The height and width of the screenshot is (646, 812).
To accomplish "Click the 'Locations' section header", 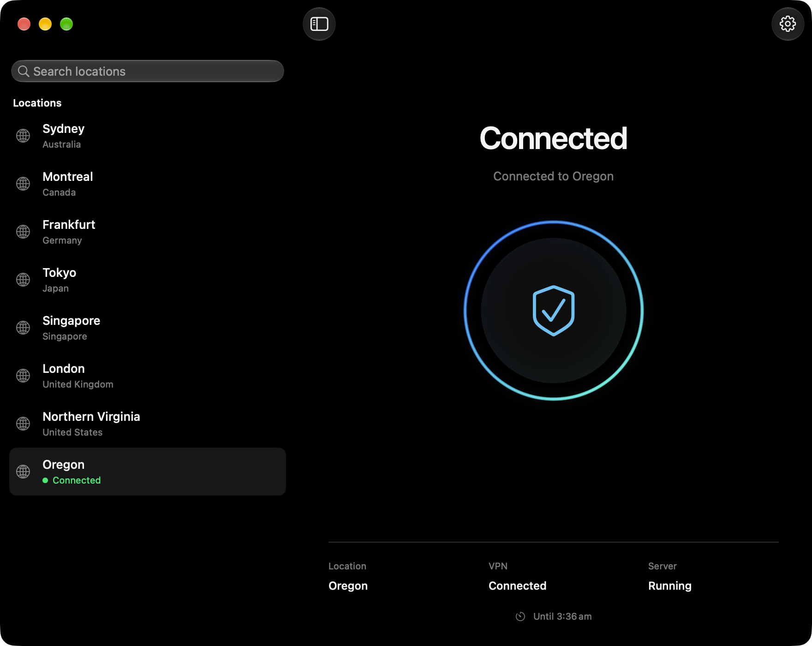I will tap(37, 103).
